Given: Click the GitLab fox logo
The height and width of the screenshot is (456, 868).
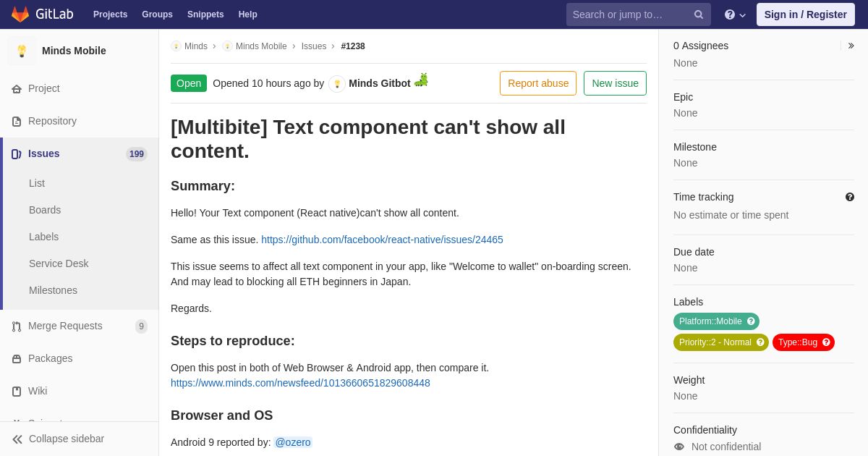Looking at the screenshot, I should click(x=20, y=14).
